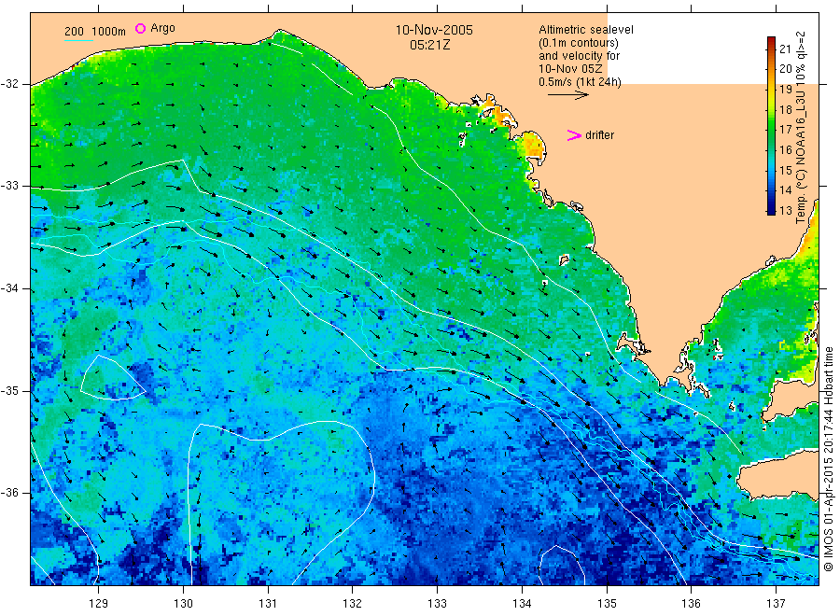
Task: Click the colorbar value 14
Action: (785, 189)
